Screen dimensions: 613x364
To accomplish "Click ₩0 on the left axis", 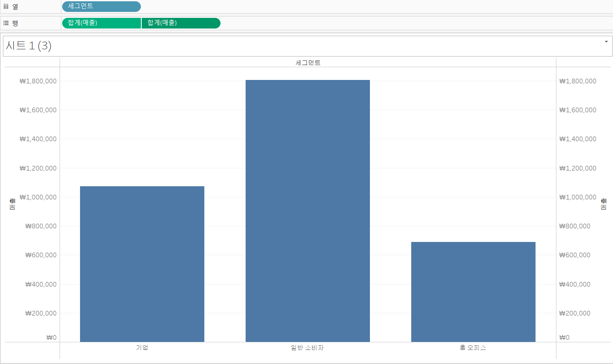I will click(x=52, y=337).
